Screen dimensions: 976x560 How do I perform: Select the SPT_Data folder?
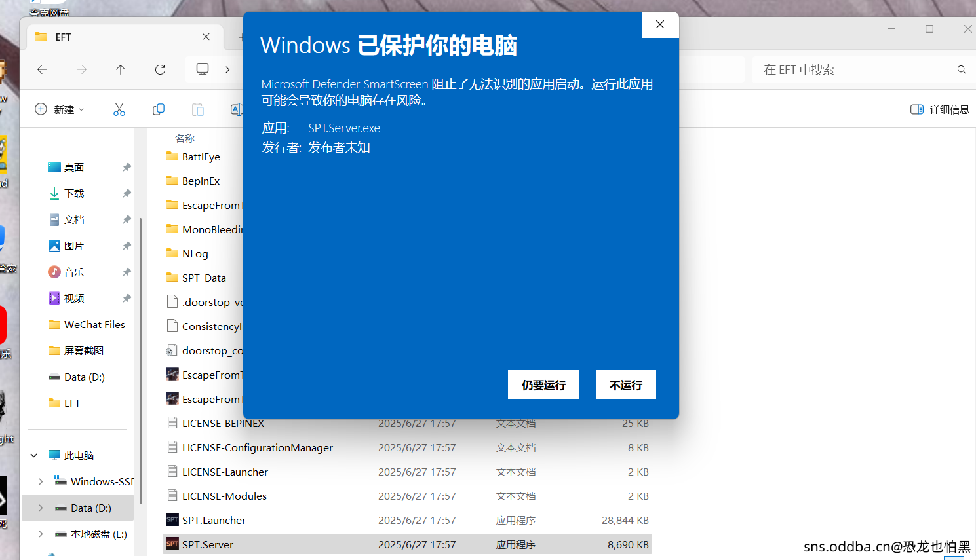(196, 278)
